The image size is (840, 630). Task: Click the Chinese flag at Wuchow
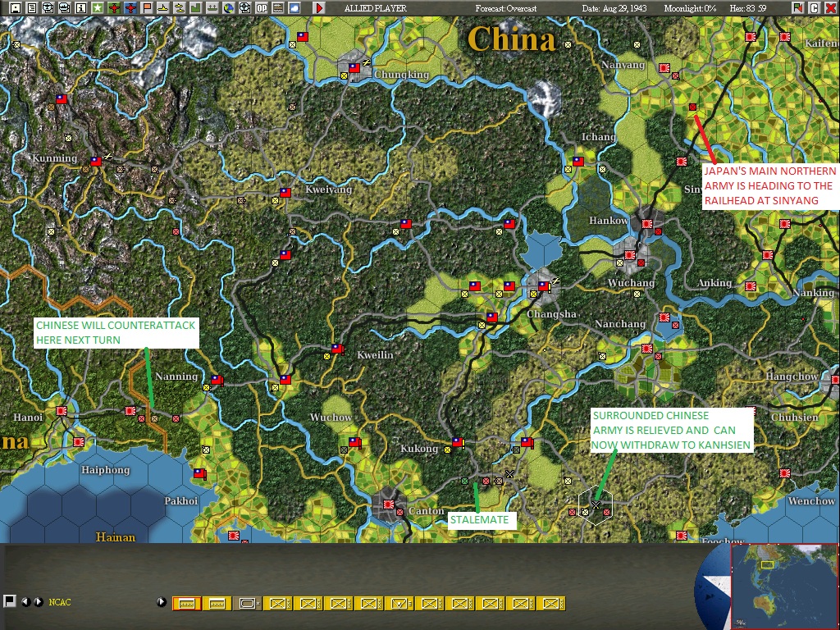(354, 442)
